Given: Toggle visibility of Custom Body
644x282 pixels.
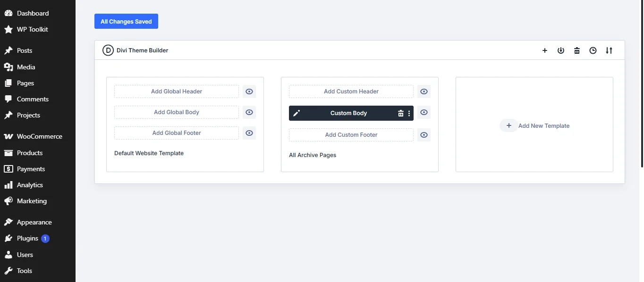Looking at the screenshot, I should [x=424, y=112].
